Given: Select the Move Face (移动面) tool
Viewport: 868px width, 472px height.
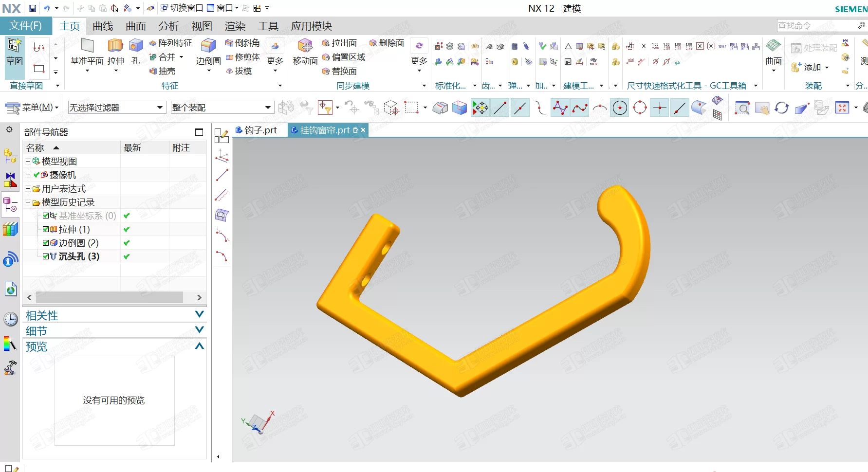Looking at the screenshot, I should point(305,52).
